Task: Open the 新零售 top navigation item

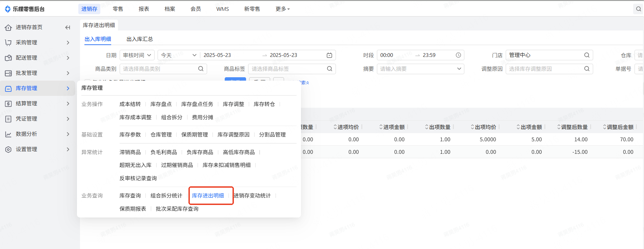Action: coord(252,9)
